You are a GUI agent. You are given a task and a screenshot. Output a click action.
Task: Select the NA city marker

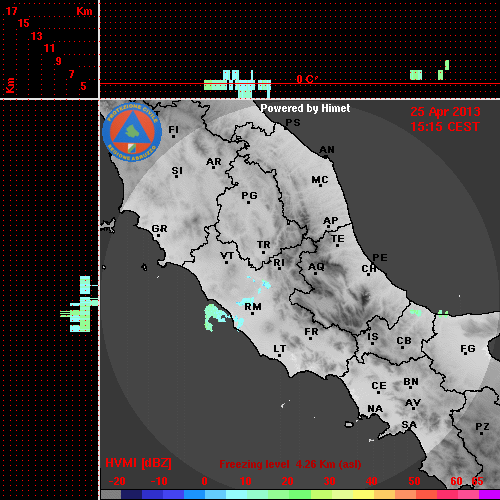[375, 409]
